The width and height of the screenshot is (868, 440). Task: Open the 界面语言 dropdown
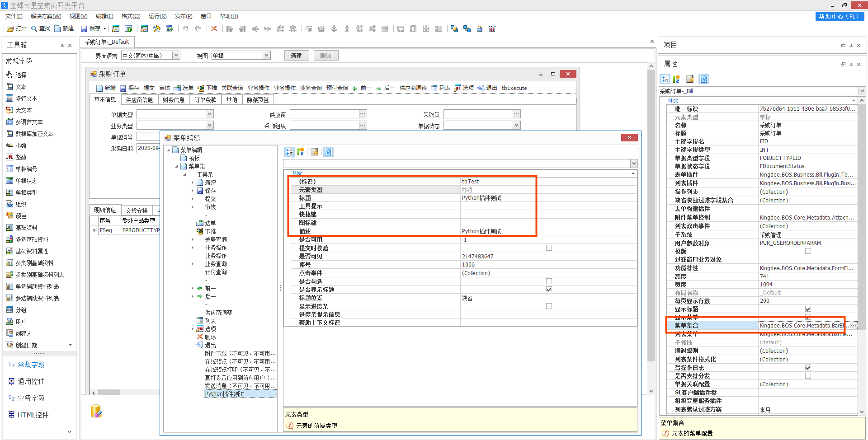[x=176, y=55]
